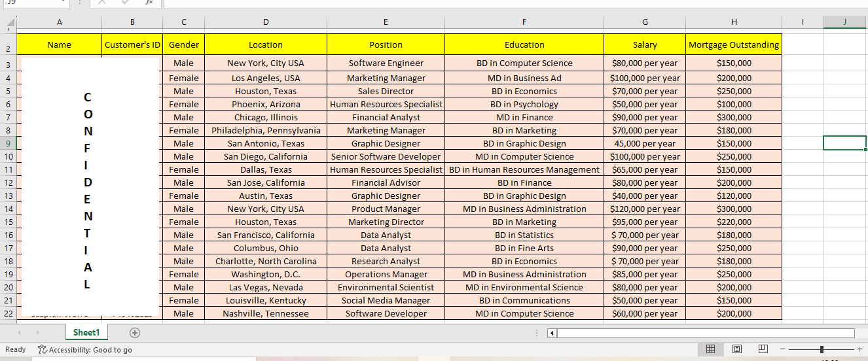Click the Salary header cell
The height and width of the screenshot is (361, 868).
(645, 44)
